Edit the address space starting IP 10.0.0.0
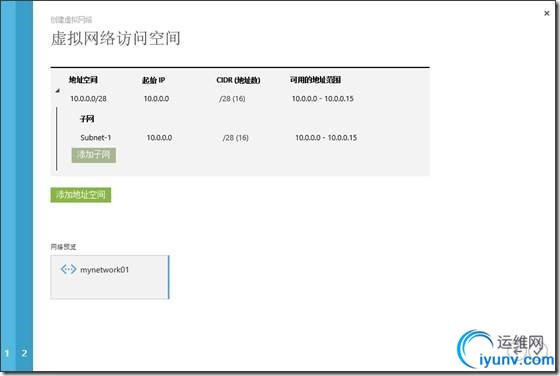560x376 pixels. coord(156,99)
